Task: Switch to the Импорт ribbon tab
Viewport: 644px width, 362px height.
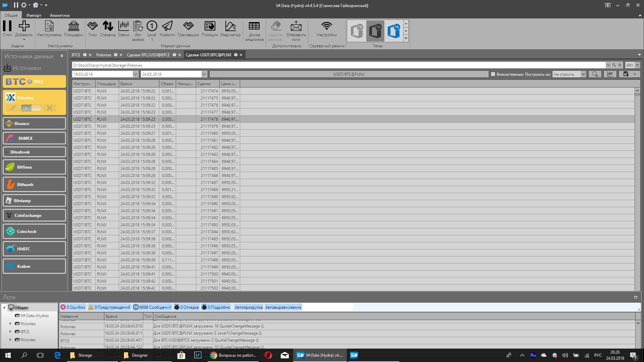Action: (x=34, y=15)
